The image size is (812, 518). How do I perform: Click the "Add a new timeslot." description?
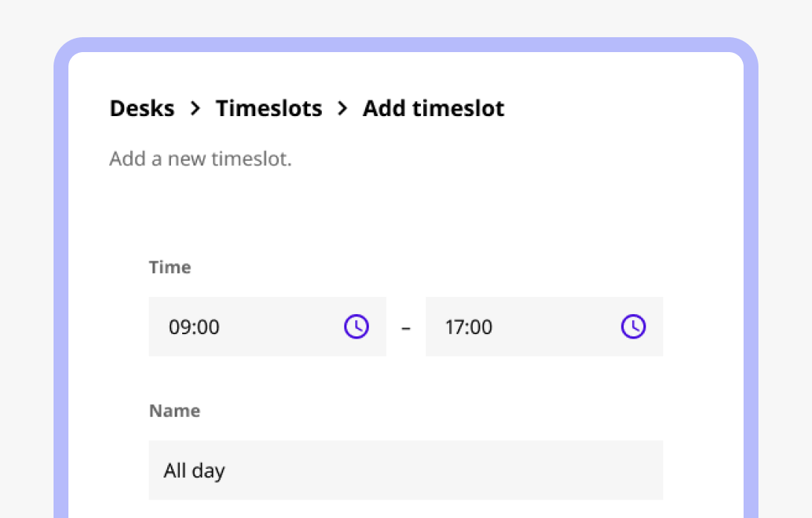[201, 159]
